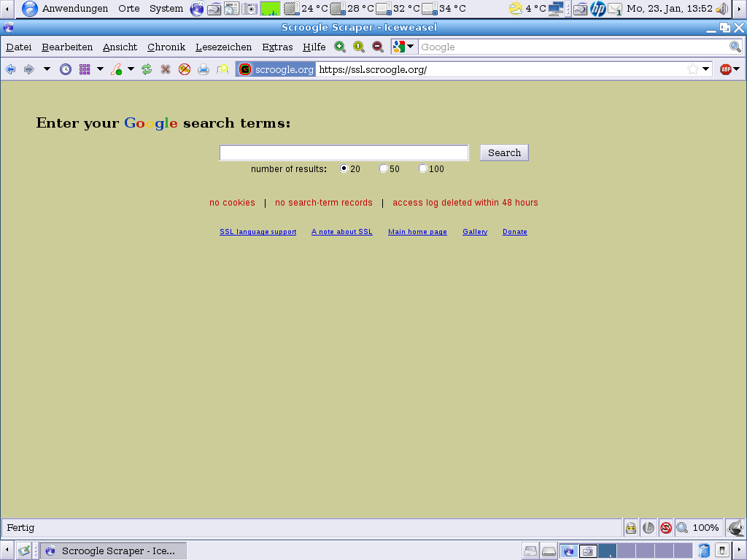Select the 100 results radio button
The image size is (747, 560).
pyautogui.click(x=422, y=168)
